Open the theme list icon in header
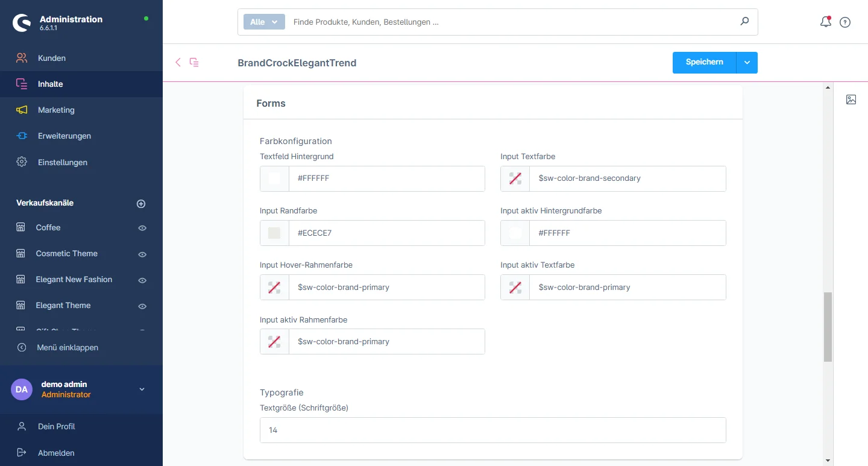Viewport: 868px width, 466px height. tap(194, 62)
